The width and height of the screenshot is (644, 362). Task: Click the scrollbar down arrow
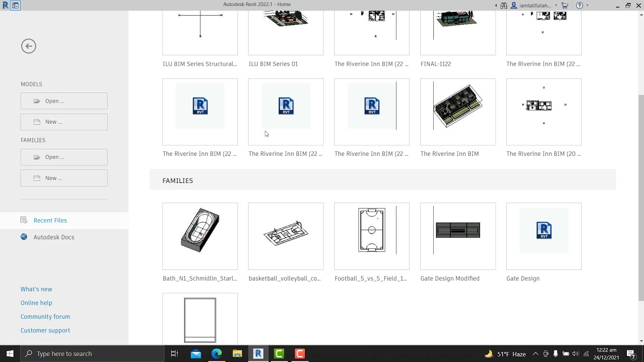(x=641, y=341)
